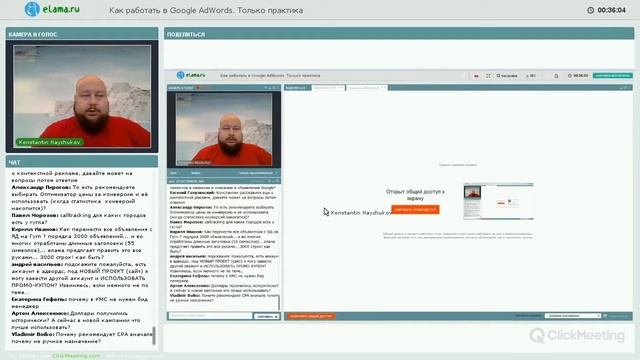Click the orange button in bottom sharing bar
Viewport: 640px width, 360px height.
311,316
